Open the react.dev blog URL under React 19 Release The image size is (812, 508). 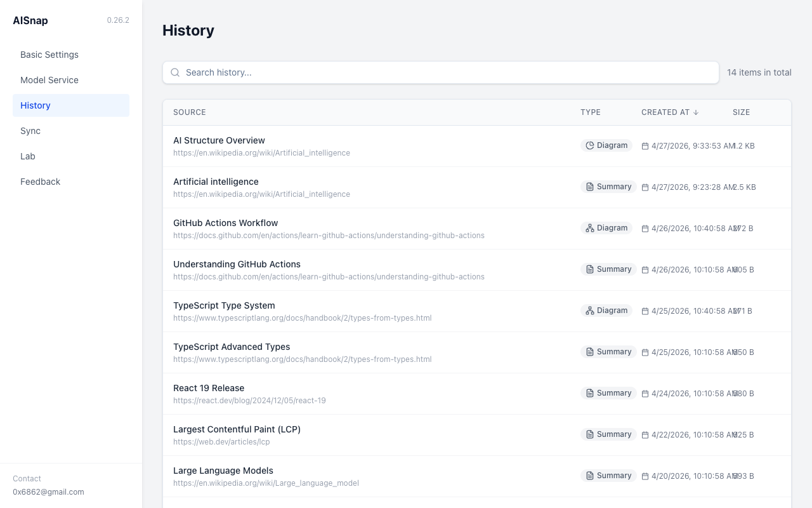click(249, 400)
